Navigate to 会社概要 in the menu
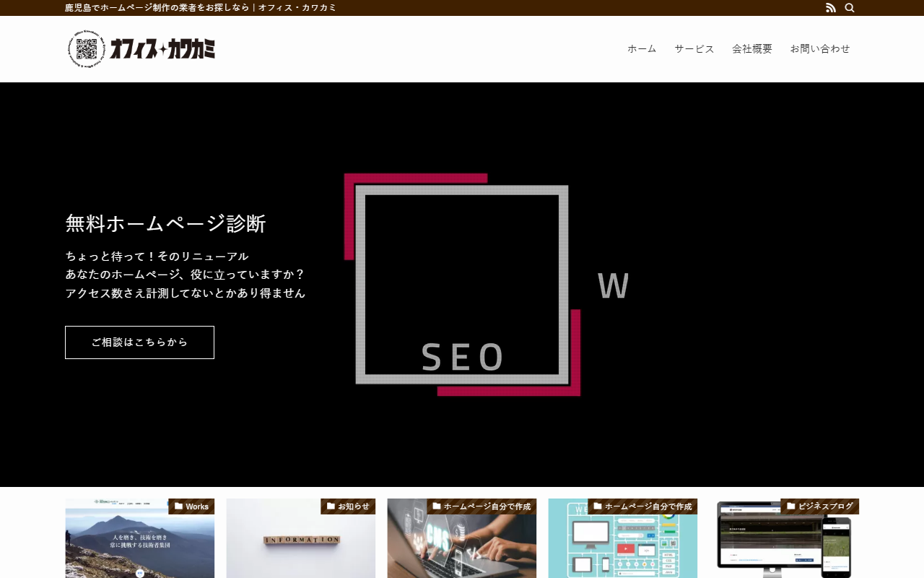Image resolution: width=924 pixels, height=578 pixels. point(752,49)
